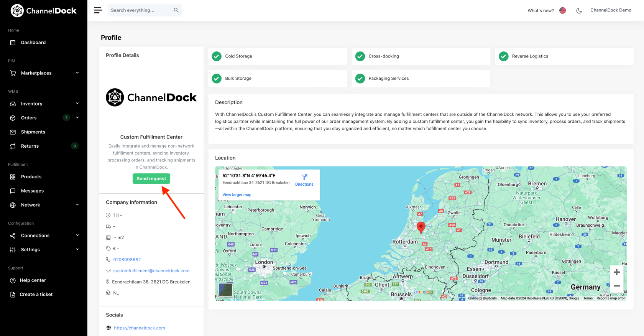Open What's new link

[540, 11]
